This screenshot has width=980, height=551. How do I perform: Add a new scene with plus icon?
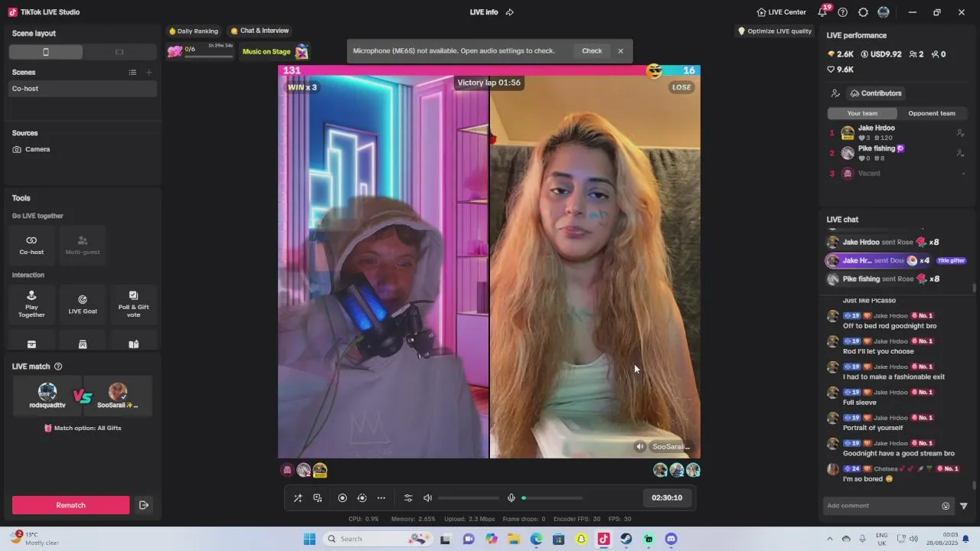tap(149, 73)
